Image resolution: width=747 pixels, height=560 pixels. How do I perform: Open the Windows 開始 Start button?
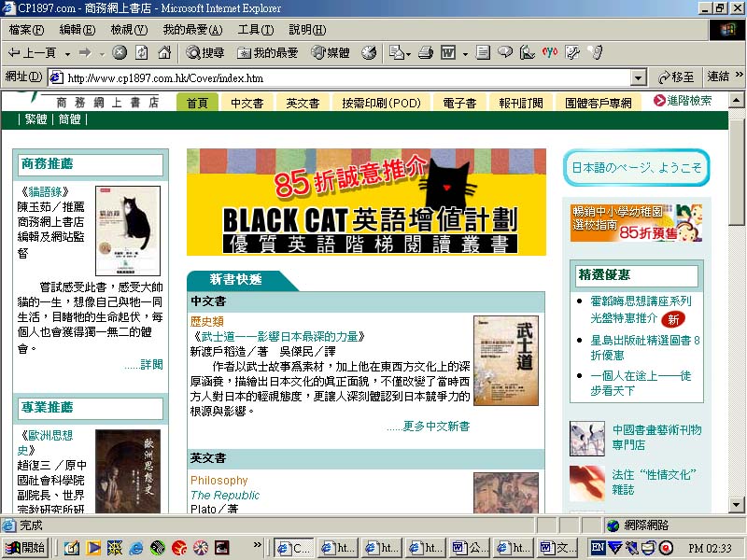coord(26,548)
